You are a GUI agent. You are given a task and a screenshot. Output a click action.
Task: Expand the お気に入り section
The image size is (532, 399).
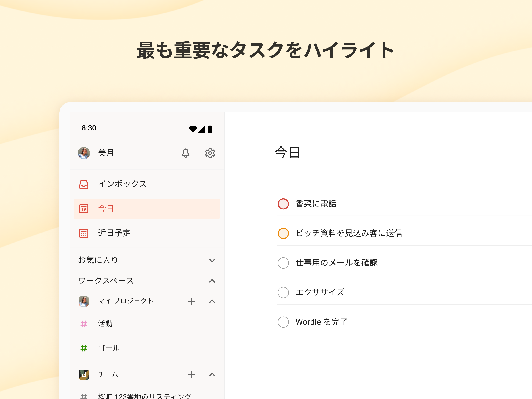pyautogui.click(x=212, y=260)
